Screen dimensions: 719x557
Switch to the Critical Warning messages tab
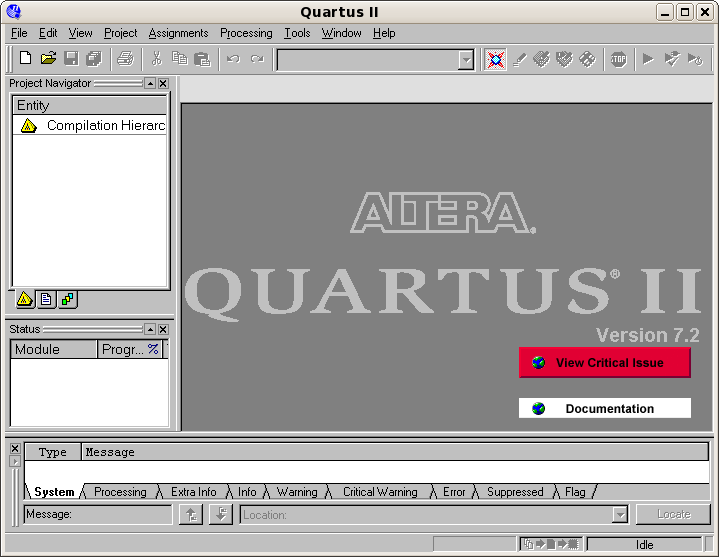click(x=380, y=492)
